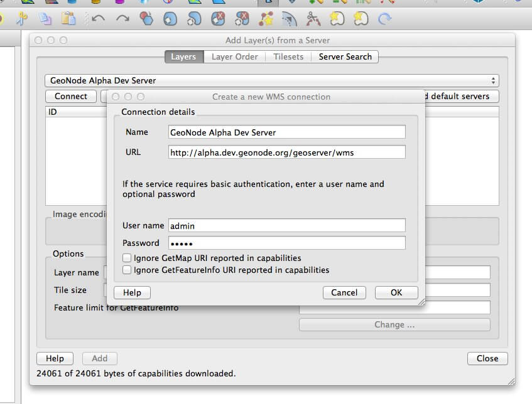Image resolution: width=532 pixels, height=404 pixels.
Task: Click the 'Layer name' label in Options
Action: (x=77, y=272)
